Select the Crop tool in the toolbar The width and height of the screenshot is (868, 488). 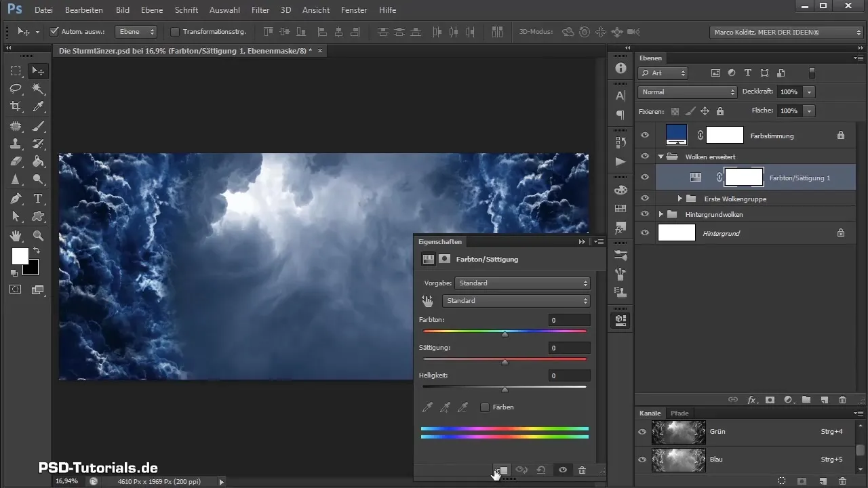[x=16, y=106]
